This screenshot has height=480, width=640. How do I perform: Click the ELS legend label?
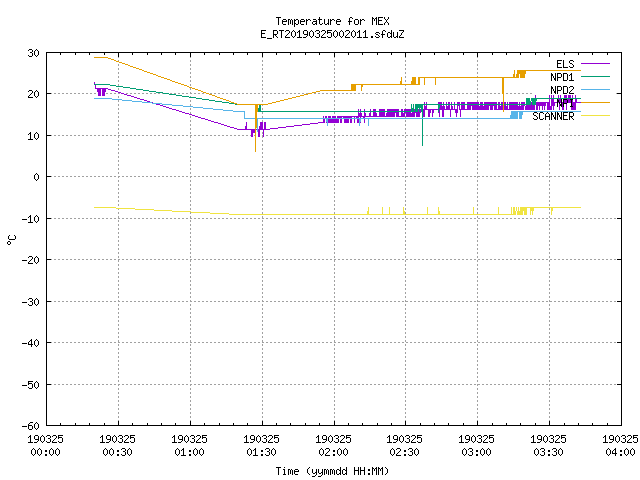click(565, 64)
